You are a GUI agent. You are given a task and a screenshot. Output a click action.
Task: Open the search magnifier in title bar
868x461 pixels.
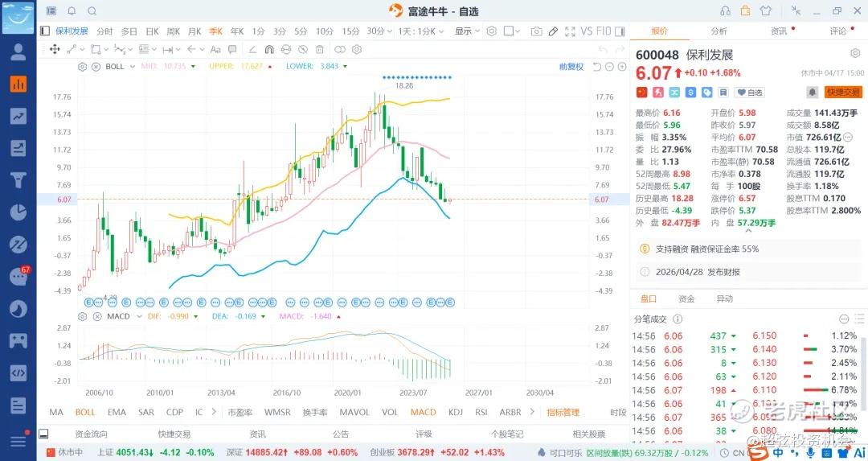tap(92, 10)
